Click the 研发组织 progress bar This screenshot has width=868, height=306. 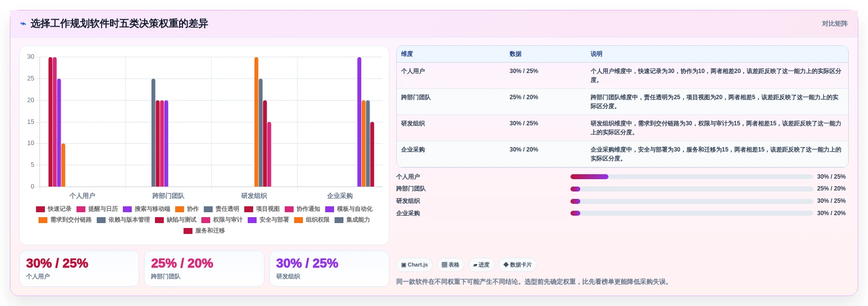point(691,201)
